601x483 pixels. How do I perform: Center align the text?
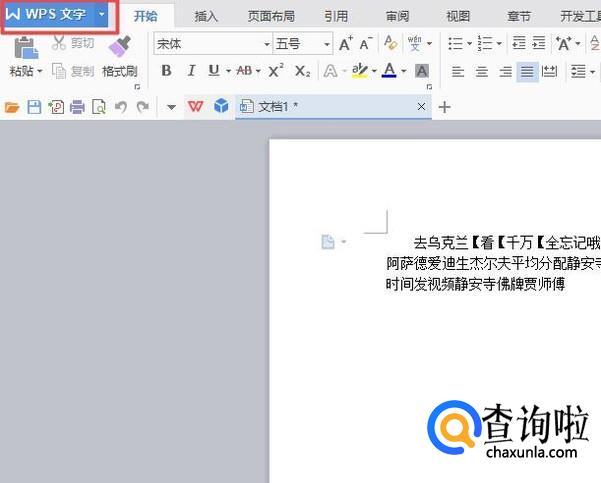click(482, 72)
